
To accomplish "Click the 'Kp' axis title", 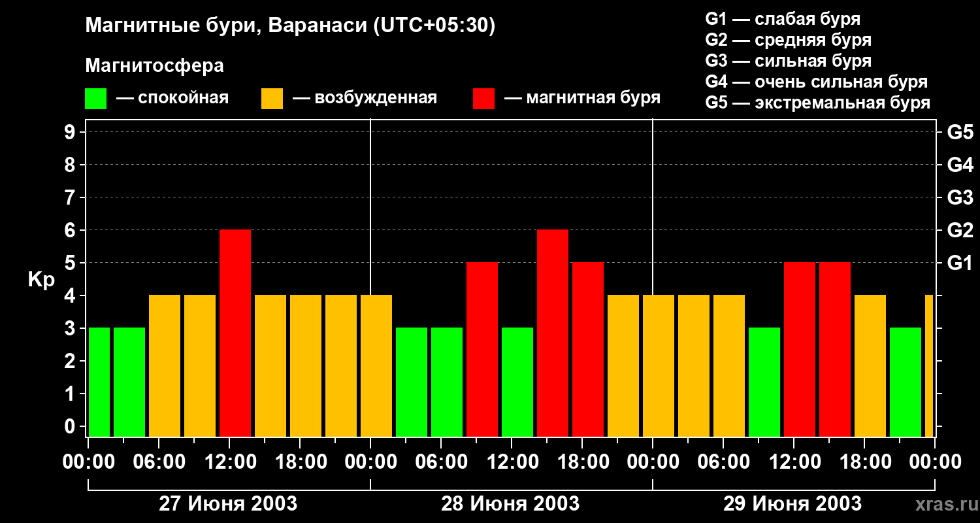I will coord(41,280).
